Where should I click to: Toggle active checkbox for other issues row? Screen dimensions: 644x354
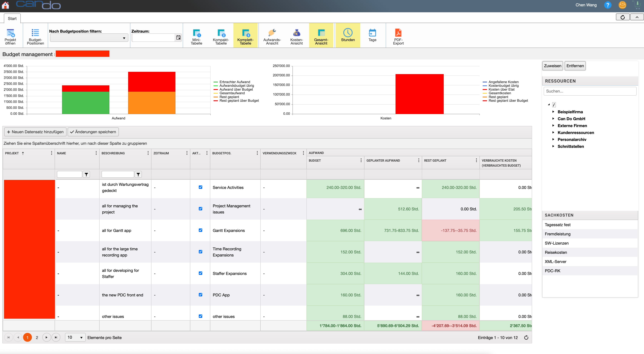tap(201, 316)
